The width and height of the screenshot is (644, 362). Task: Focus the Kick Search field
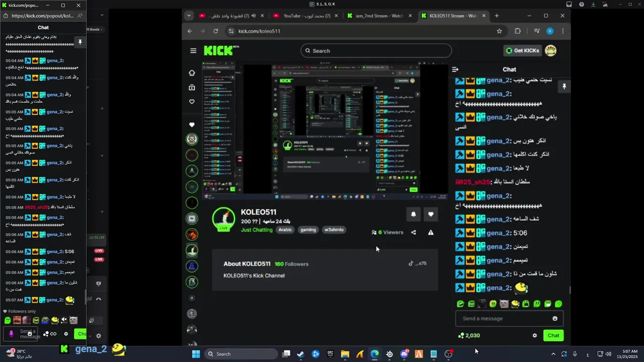pos(376,50)
